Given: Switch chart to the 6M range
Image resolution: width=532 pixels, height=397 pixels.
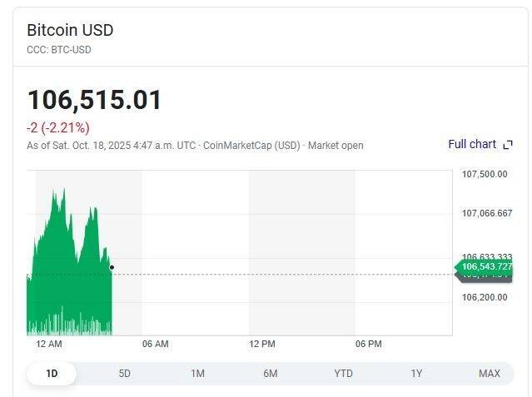Looking at the screenshot, I should coord(271,374).
